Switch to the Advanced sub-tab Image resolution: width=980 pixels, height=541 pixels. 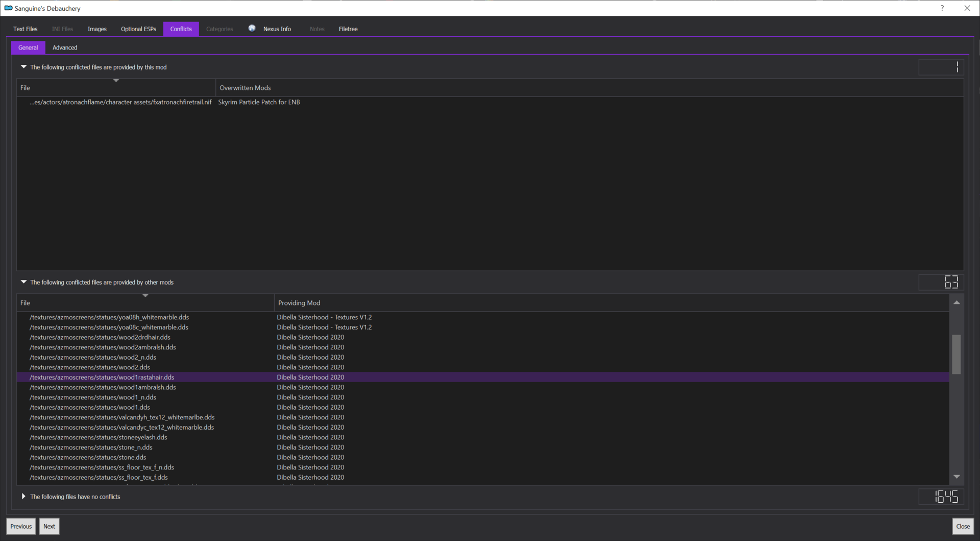click(x=65, y=48)
